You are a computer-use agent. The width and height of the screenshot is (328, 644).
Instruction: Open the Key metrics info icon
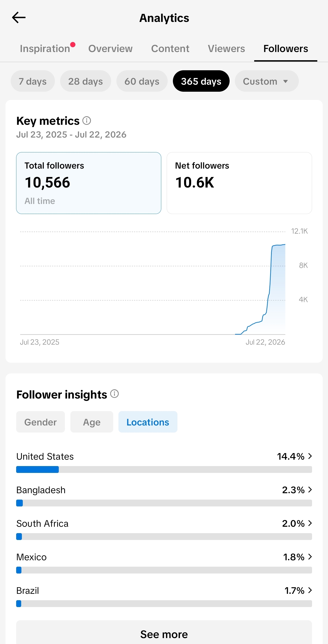pos(87,121)
